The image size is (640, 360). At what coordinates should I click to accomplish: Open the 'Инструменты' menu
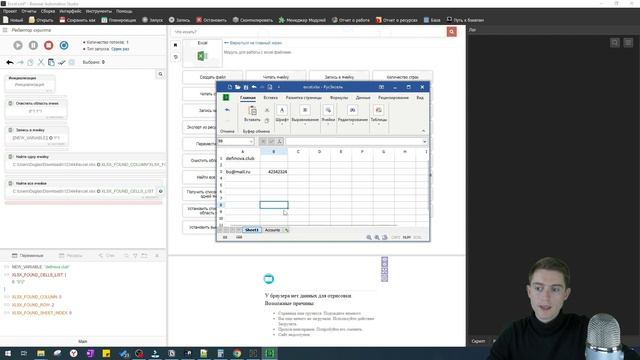point(98,11)
